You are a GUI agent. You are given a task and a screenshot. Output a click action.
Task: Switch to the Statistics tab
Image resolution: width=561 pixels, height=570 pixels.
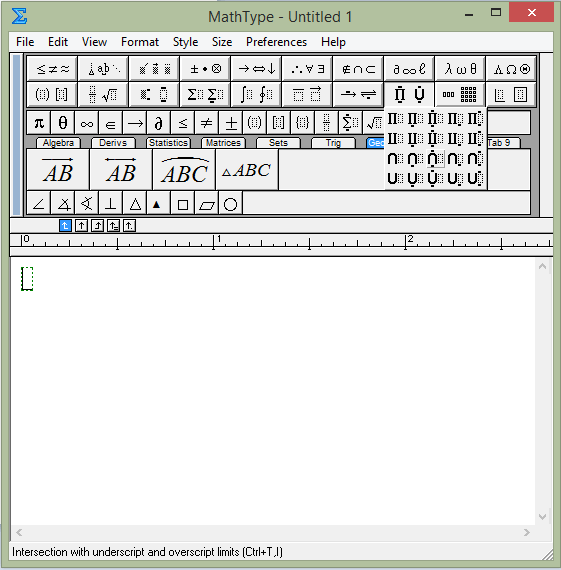[x=168, y=143]
